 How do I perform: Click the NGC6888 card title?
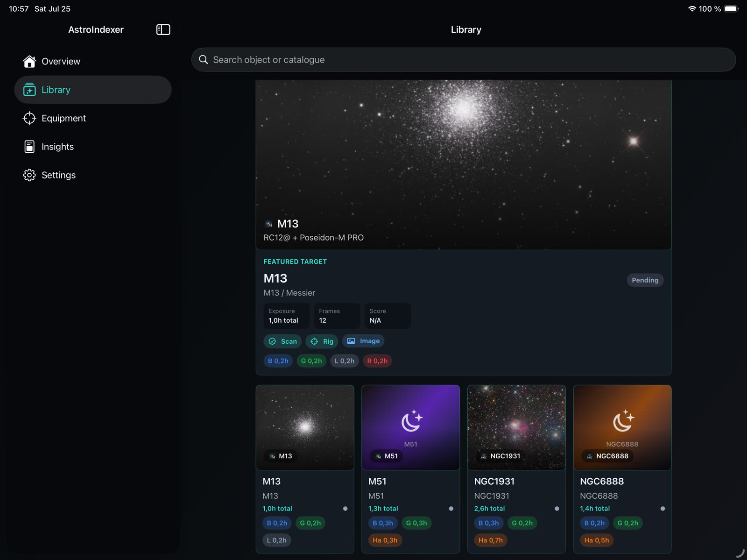pyautogui.click(x=602, y=481)
